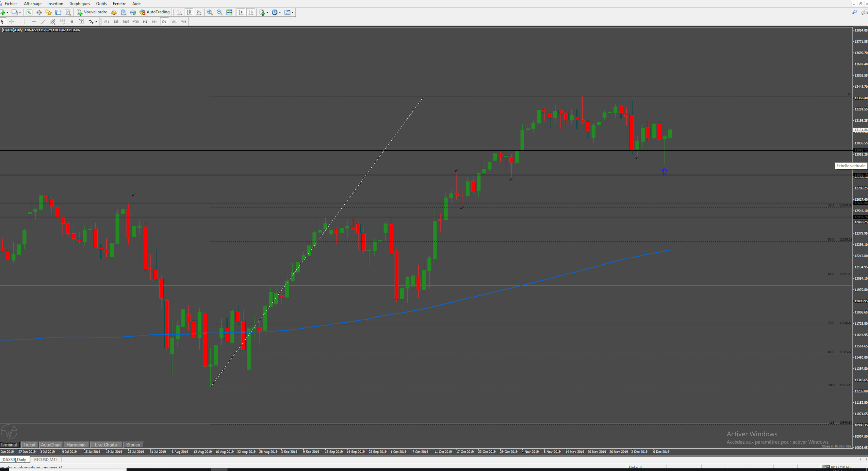Open the trading signals icon
The height and width of the screenshot is (471, 868).
tap(133, 12)
